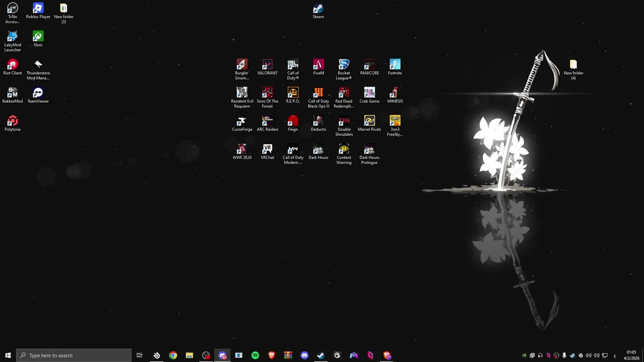Select the New folder (4) icon
Image resolution: width=644 pixels, height=362 pixels.
coord(573,70)
